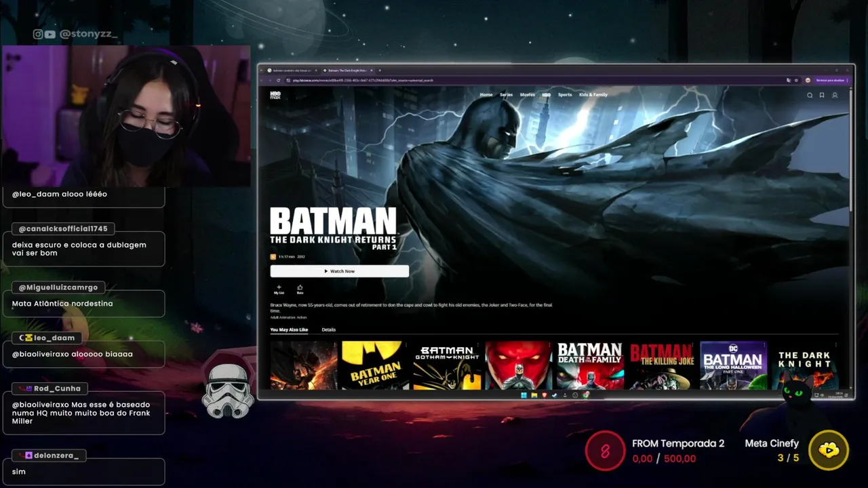Open the Windows Start menu
The height and width of the screenshot is (488, 868).
click(524, 395)
